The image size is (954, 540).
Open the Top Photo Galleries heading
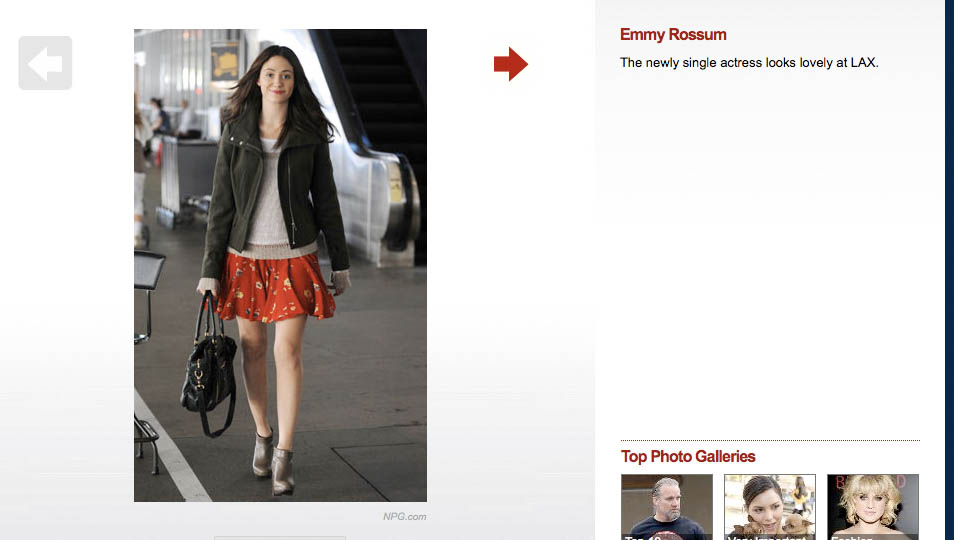pos(688,456)
